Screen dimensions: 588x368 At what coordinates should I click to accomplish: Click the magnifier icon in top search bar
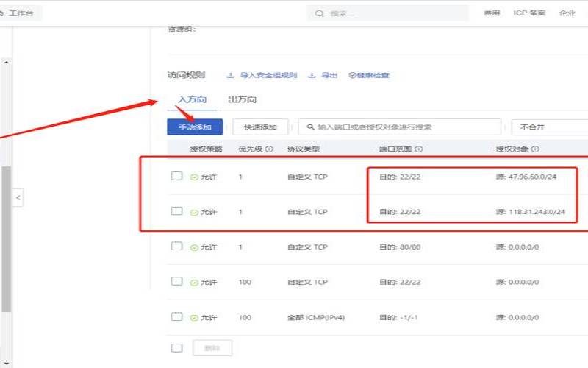pyautogui.click(x=319, y=13)
